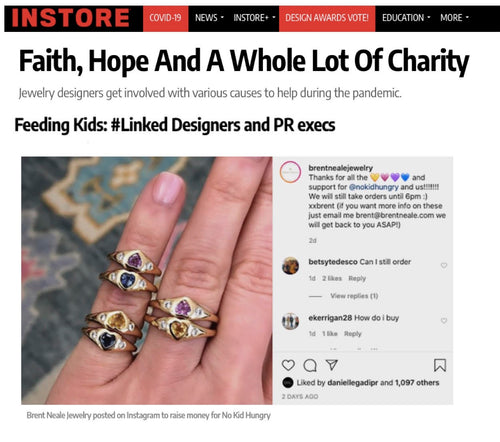Expand the INSTORE+ dropdown menu
Screen dimensions: 500x442
254,18
